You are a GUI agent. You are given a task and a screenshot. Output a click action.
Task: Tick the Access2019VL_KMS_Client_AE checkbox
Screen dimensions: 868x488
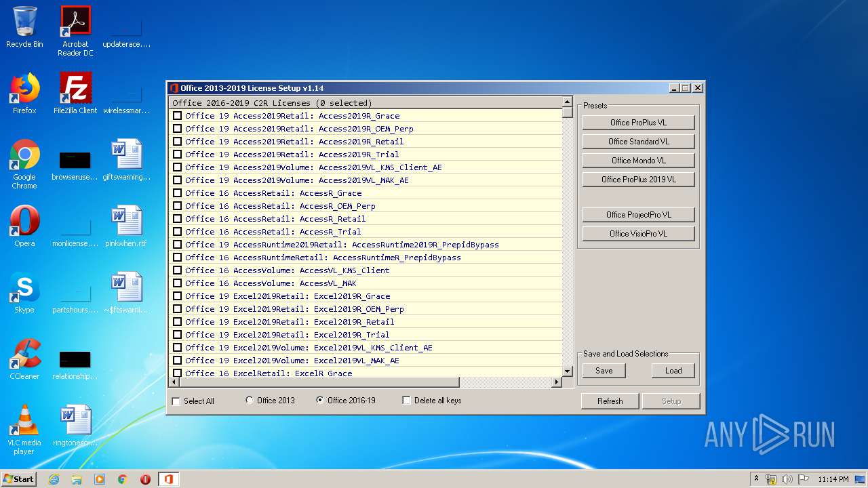coord(177,167)
